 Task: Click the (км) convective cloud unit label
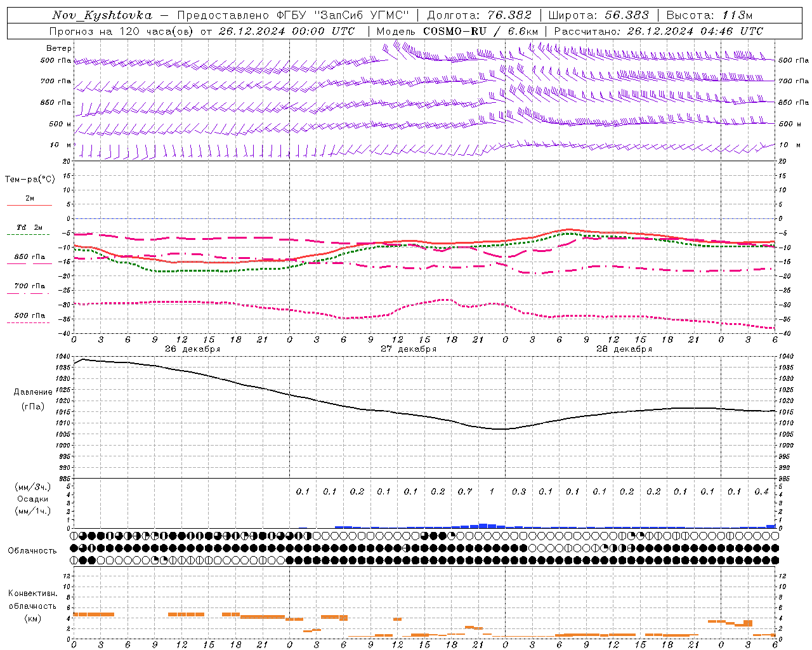32,618
